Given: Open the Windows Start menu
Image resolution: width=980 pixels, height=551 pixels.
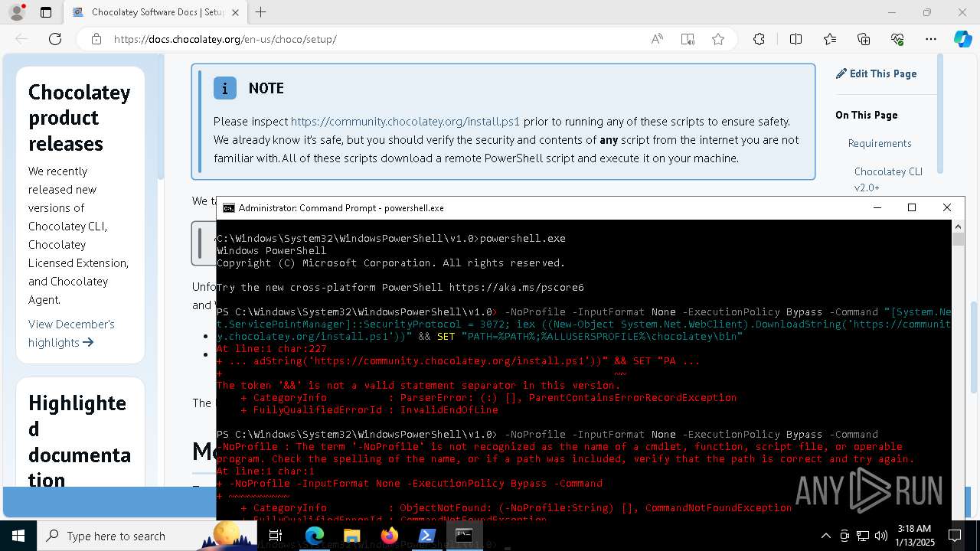Looking at the screenshot, I should coord(18,536).
